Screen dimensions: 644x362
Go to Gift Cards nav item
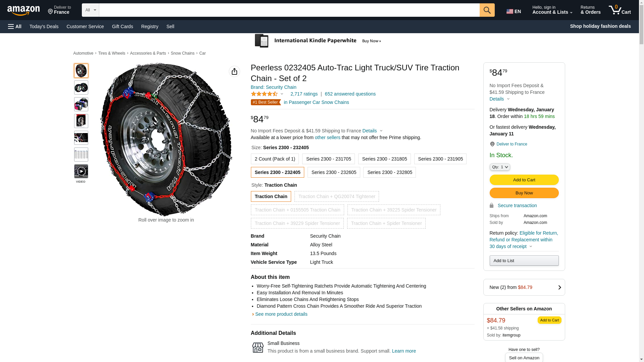click(x=122, y=26)
